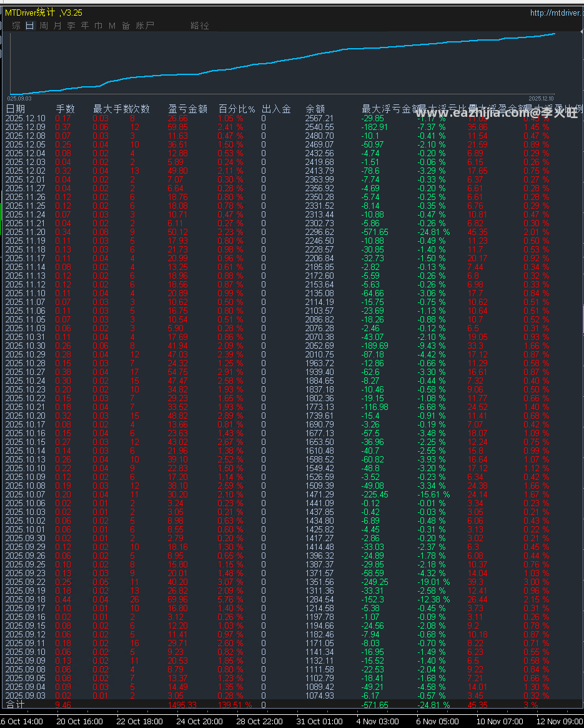The width and height of the screenshot is (584, 728).
Task: Click the 合计 total row label
Action: (x=16, y=705)
